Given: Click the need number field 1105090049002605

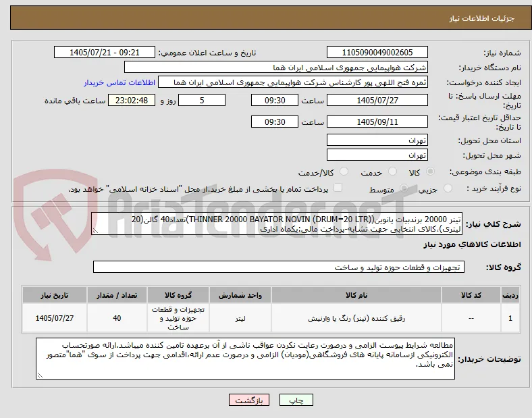Looking at the screenshot, I should click(377, 52).
